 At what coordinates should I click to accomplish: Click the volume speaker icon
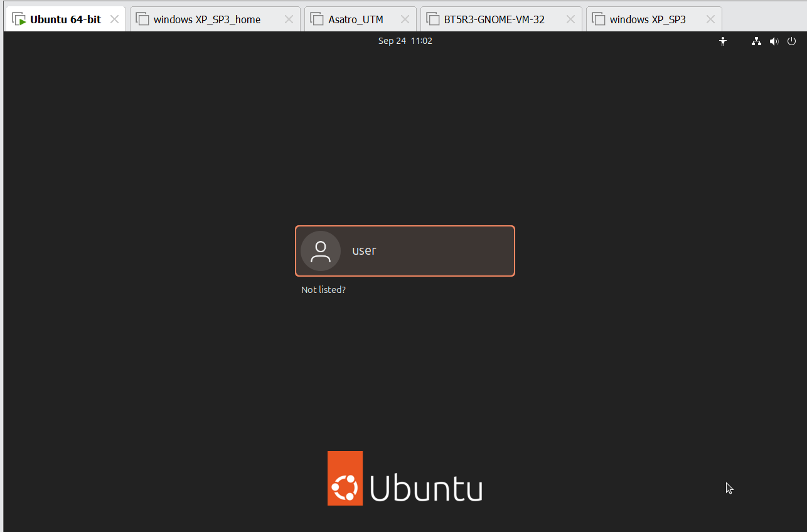(774, 41)
